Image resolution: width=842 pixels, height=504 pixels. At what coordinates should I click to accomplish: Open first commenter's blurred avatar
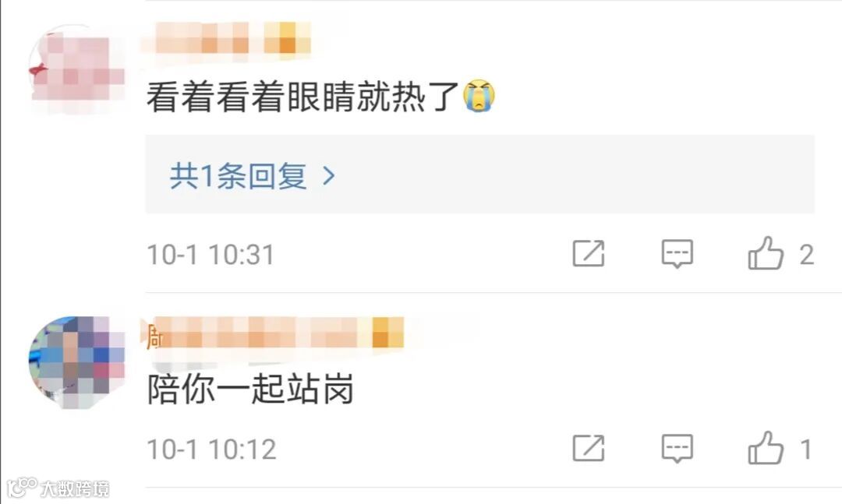76,69
